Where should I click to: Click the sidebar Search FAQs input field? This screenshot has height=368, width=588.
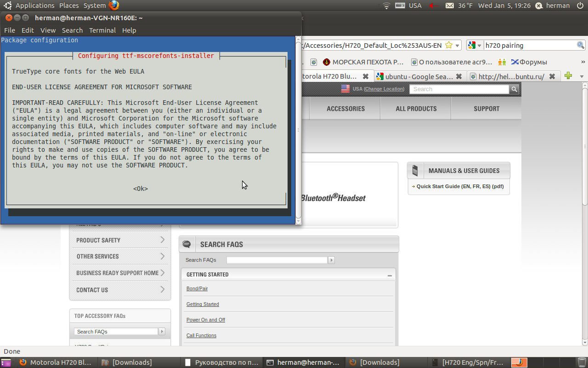(116, 331)
